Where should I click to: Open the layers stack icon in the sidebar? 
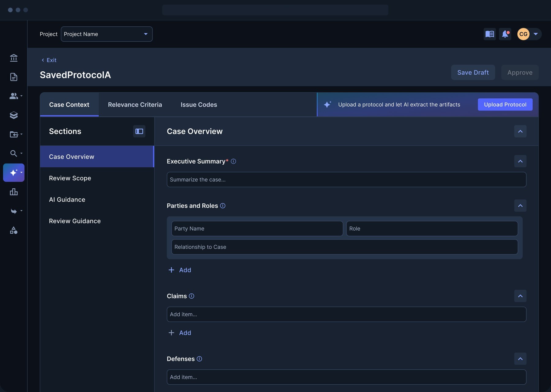[x=14, y=115]
